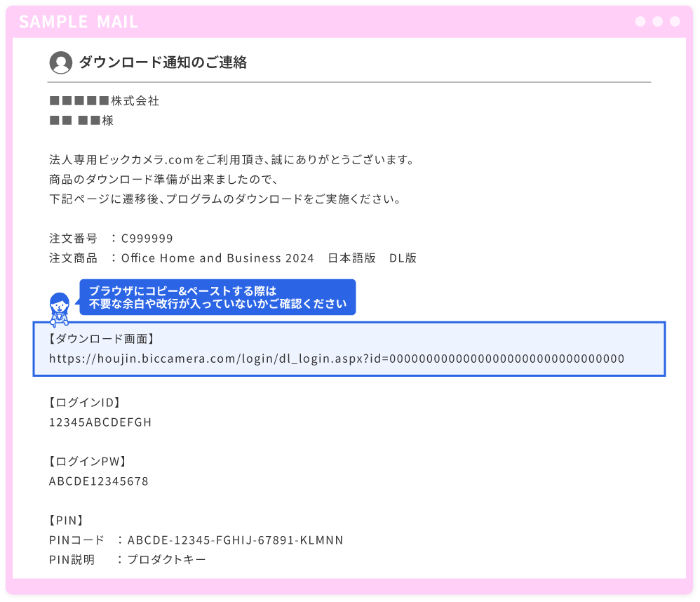Click the PIN説明 プロダクトキー line
The image size is (700, 602).
tap(127, 560)
